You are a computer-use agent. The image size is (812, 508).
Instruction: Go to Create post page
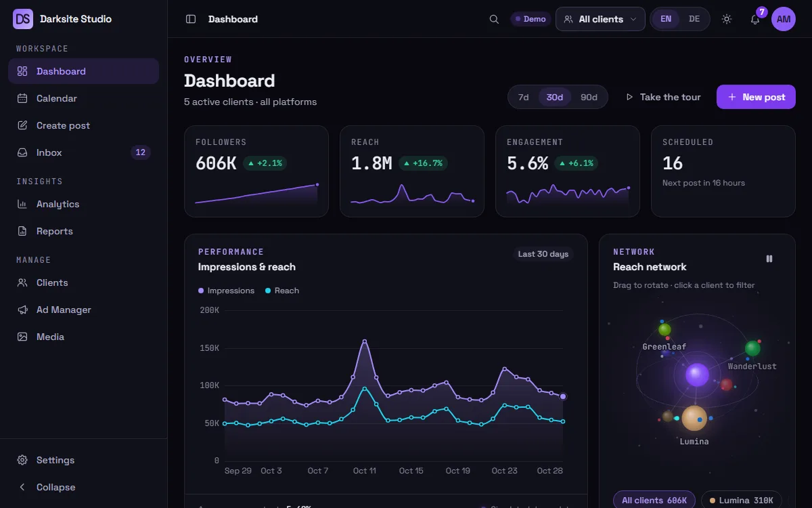[x=83, y=125]
